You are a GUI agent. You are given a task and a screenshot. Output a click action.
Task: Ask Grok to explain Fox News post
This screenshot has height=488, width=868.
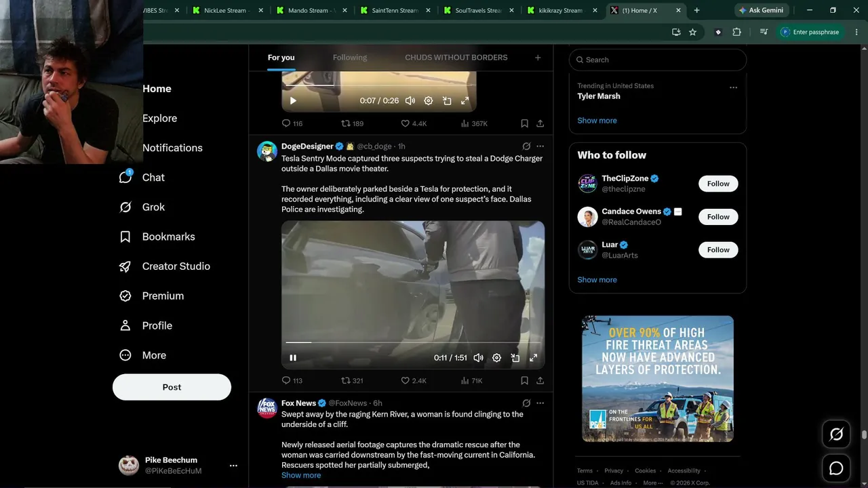(x=526, y=403)
